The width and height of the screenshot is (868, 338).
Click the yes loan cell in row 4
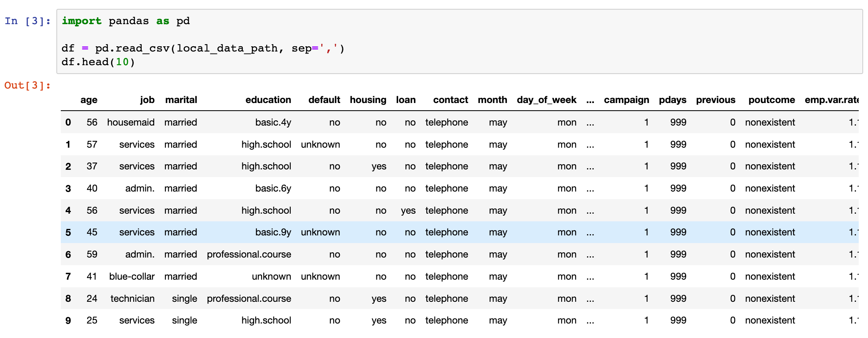[408, 210]
